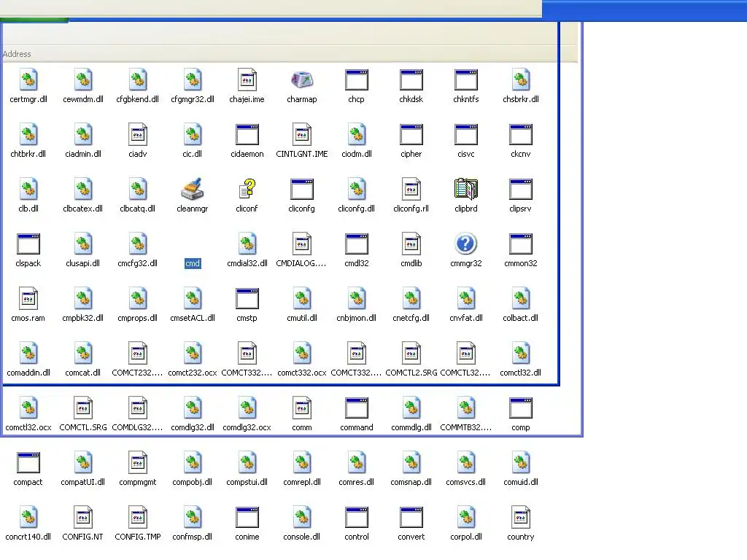Select the file named cewmdm.dll
Screen dimensions: 747x560
83,99
